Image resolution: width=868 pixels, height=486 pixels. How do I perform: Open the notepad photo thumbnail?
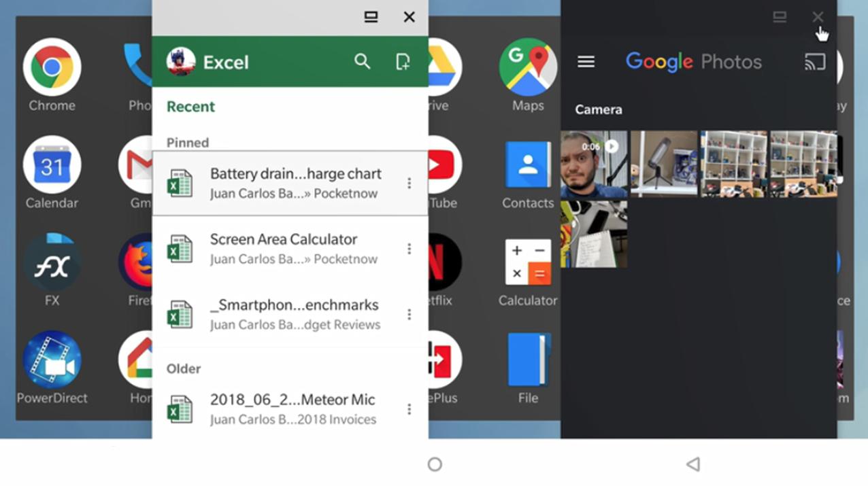[593, 235]
